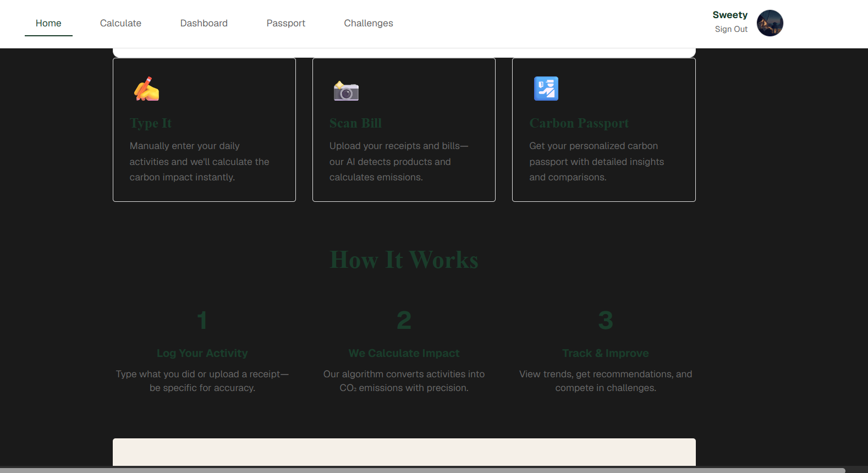Click the We Calculate Impact heading
Screen dimensions: 868x473
[404, 353]
